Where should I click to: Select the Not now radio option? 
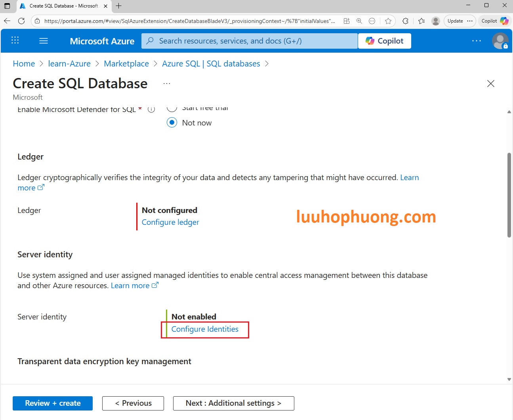coord(172,123)
